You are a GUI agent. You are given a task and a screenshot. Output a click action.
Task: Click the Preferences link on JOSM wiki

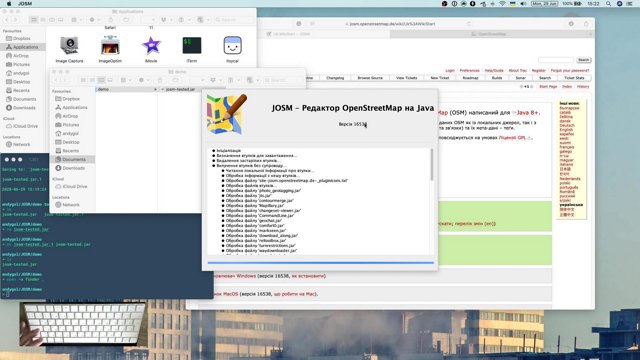(469, 71)
